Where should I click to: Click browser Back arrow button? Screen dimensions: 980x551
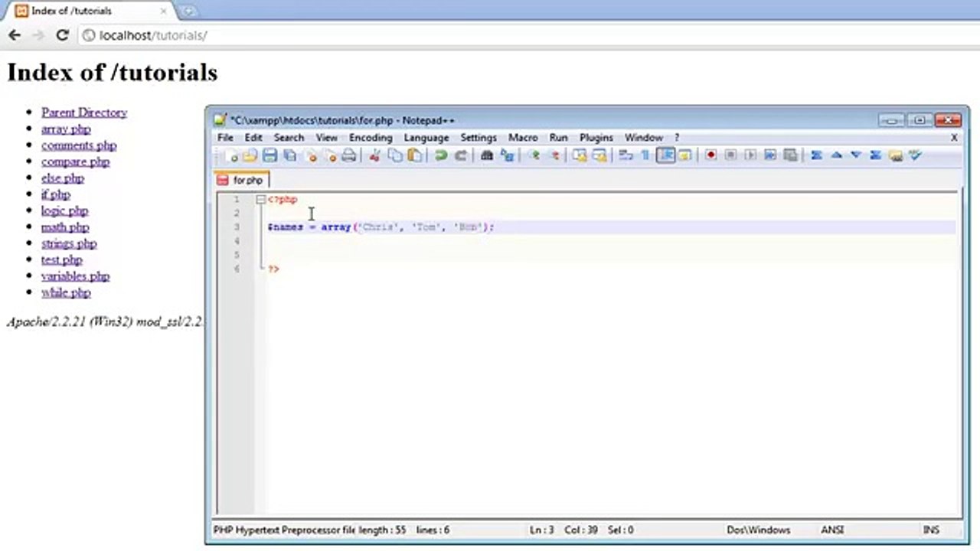14,35
